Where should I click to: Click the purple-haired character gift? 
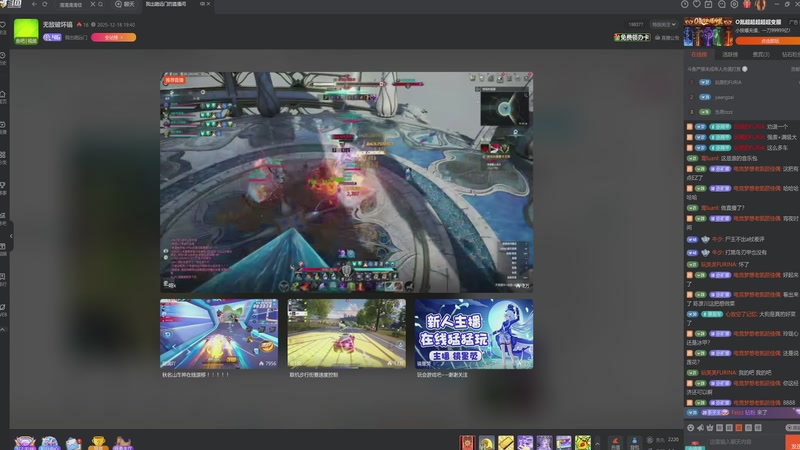pos(544,442)
